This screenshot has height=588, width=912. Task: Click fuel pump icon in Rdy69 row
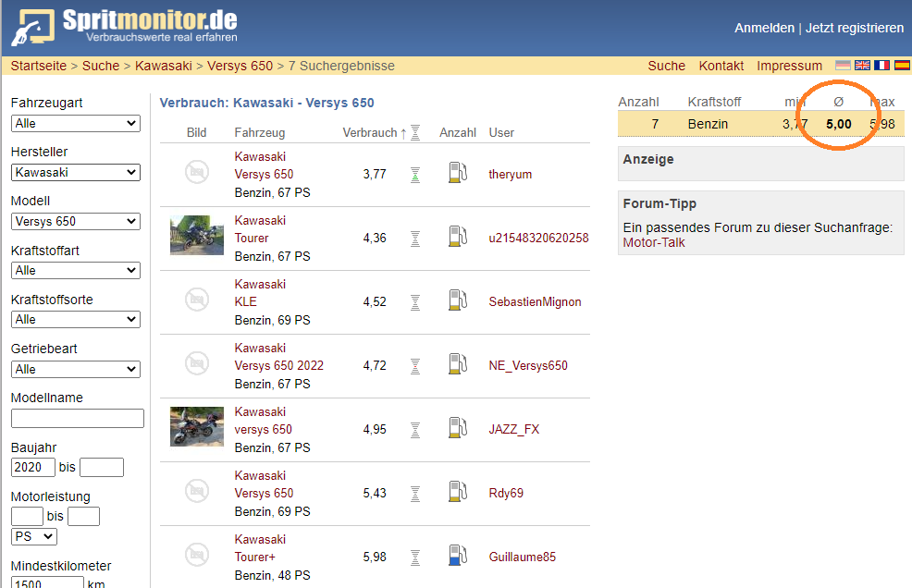(459, 492)
